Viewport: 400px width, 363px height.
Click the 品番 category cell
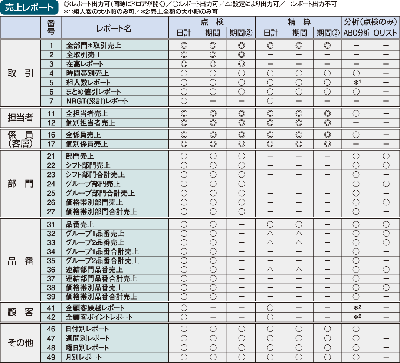pos(21,261)
